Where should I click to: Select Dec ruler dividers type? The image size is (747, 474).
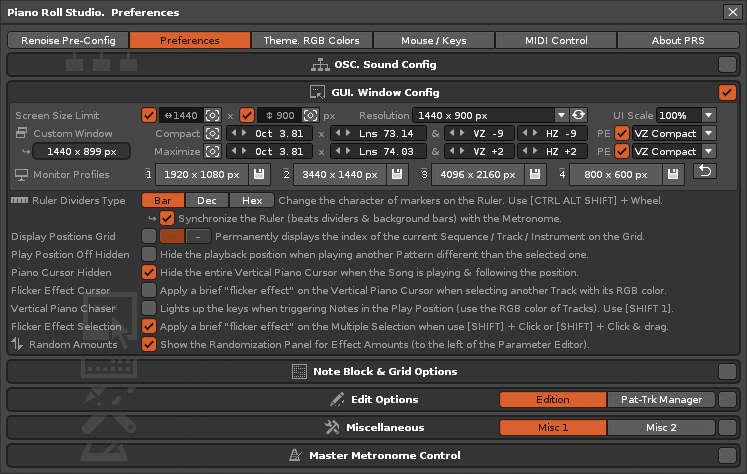[207, 201]
